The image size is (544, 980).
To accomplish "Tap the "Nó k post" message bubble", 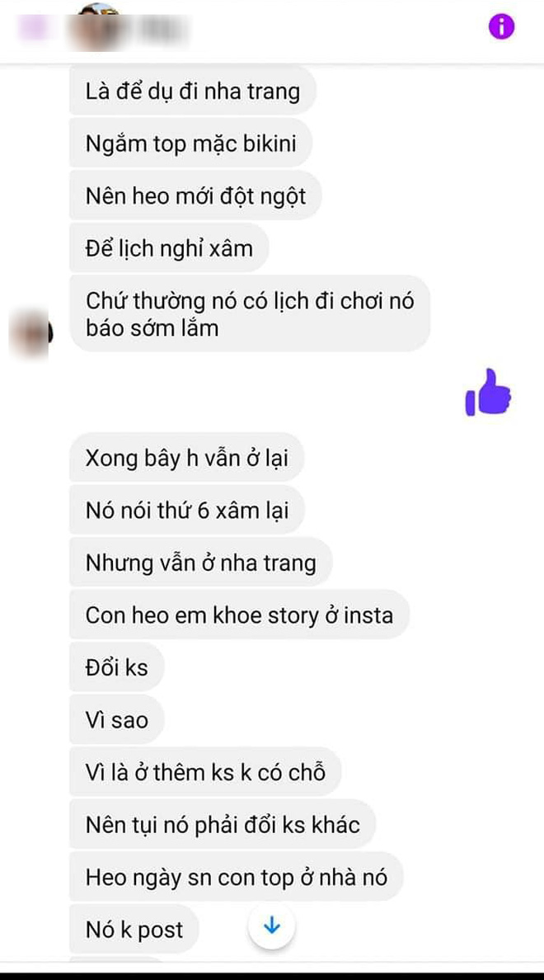I will click(x=134, y=930).
